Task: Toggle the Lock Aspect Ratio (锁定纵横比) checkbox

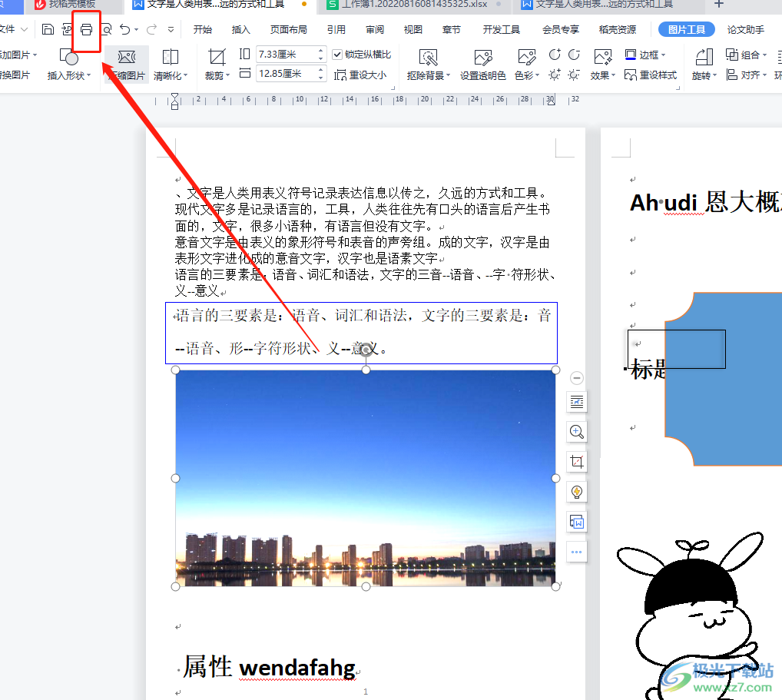Action: point(337,54)
